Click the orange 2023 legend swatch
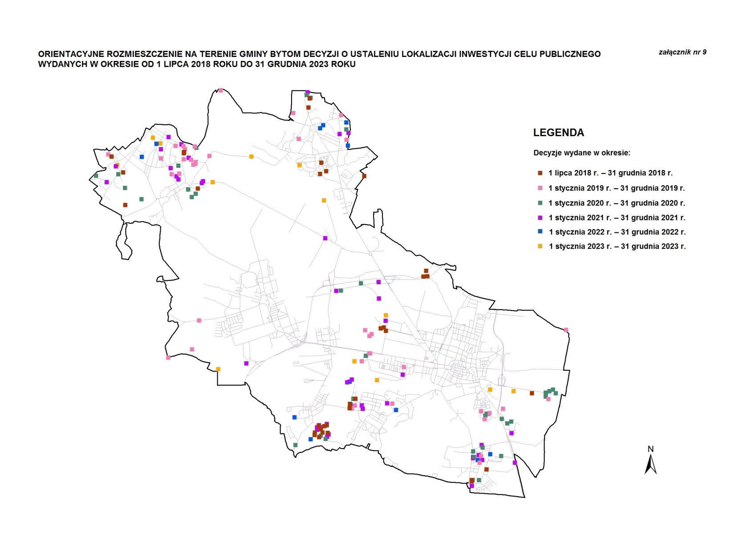The height and width of the screenshot is (534, 756). click(540, 246)
